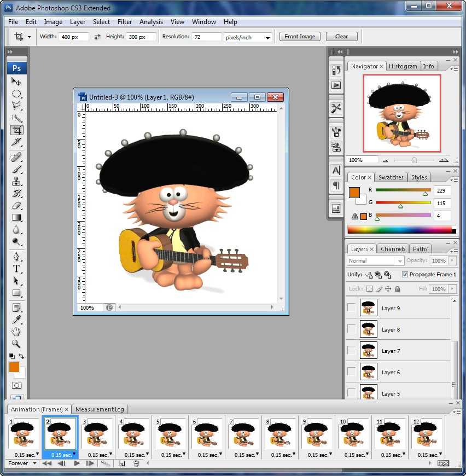Viewport: 466px width, 476px height.
Task: Toggle visibility of Layer 8
Action: [351, 329]
